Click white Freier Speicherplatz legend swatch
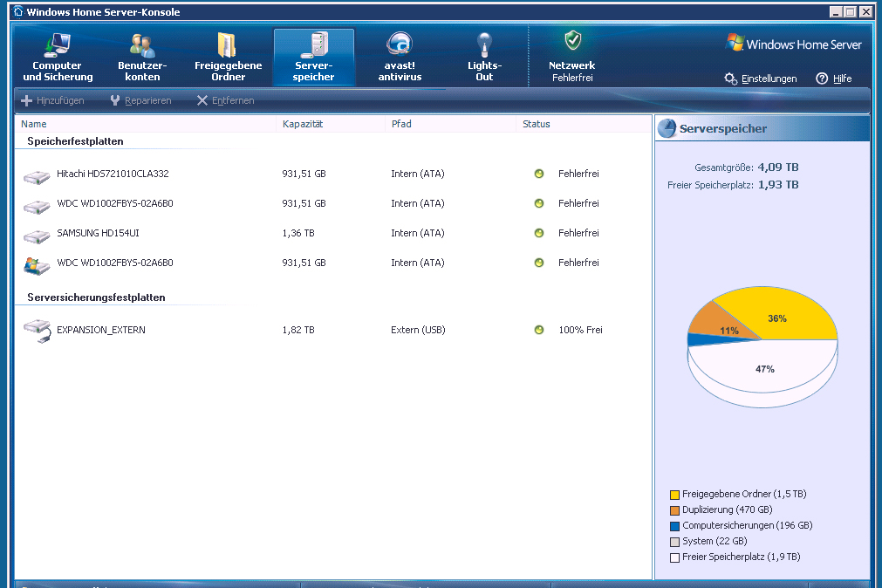 click(675, 557)
